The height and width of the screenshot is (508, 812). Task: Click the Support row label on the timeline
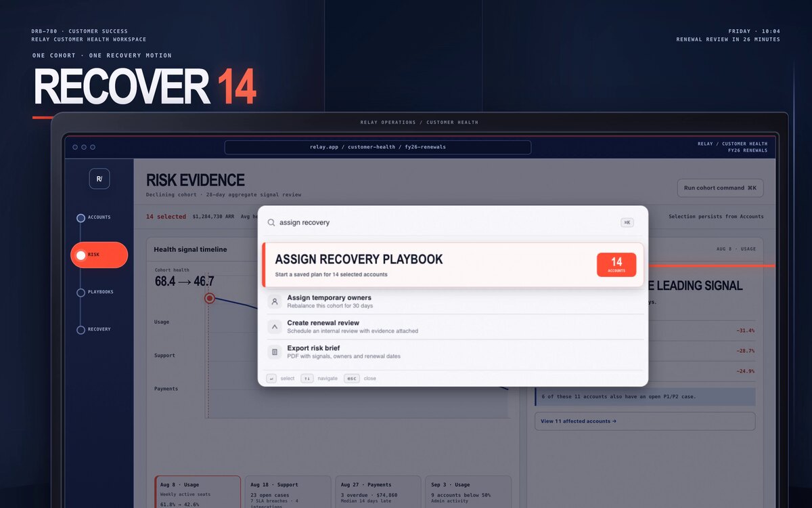click(x=165, y=356)
